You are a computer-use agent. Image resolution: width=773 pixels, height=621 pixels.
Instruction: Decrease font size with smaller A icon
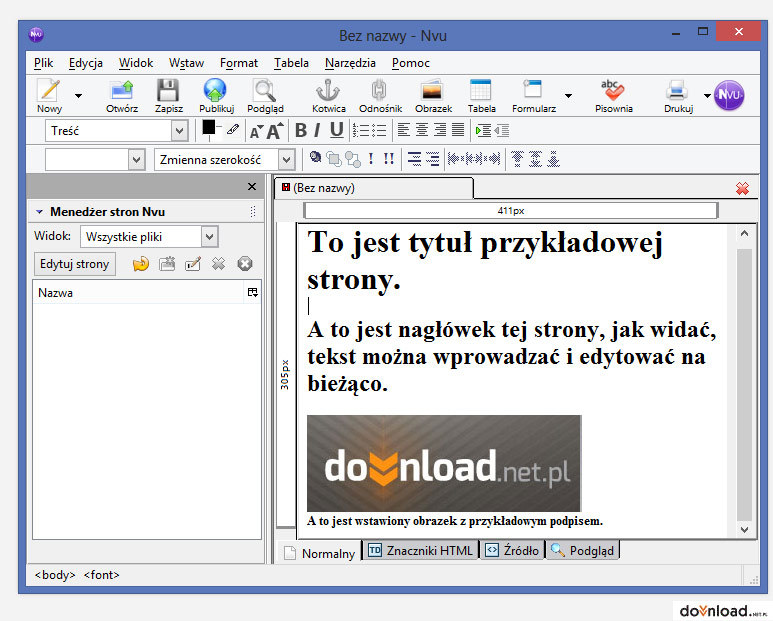(256, 131)
